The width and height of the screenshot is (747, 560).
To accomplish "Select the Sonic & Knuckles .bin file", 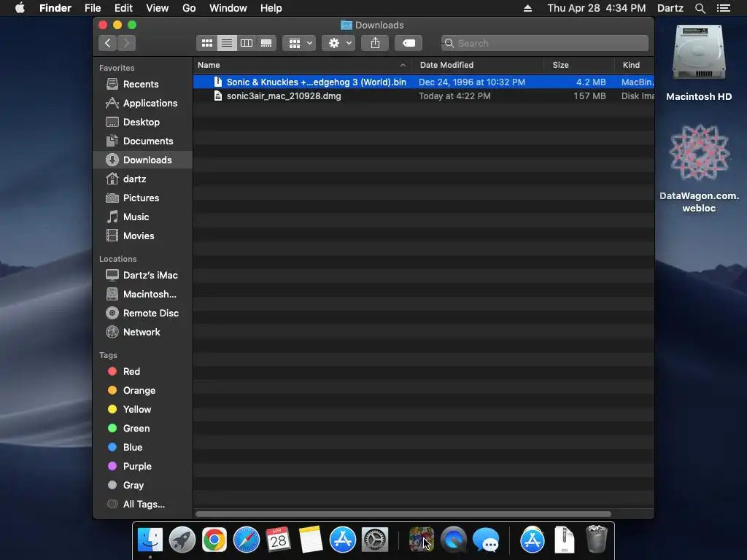I will click(x=424, y=82).
